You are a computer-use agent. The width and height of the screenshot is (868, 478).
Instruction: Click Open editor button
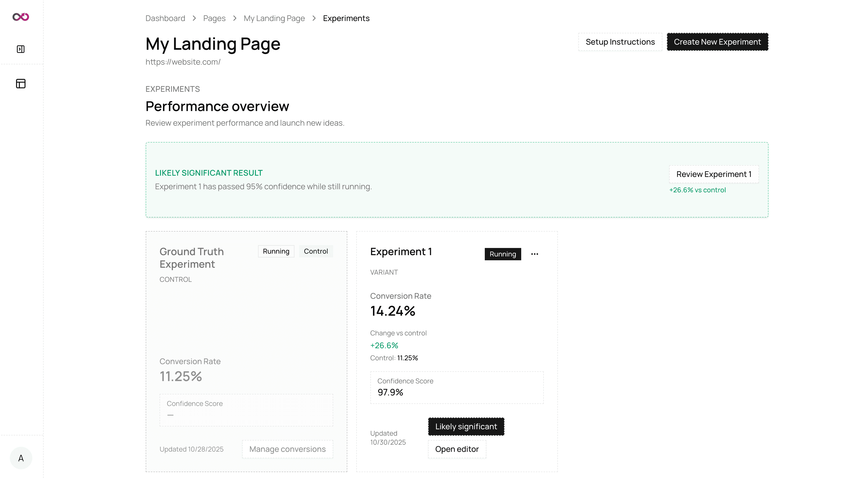click(x=457, y=449)
